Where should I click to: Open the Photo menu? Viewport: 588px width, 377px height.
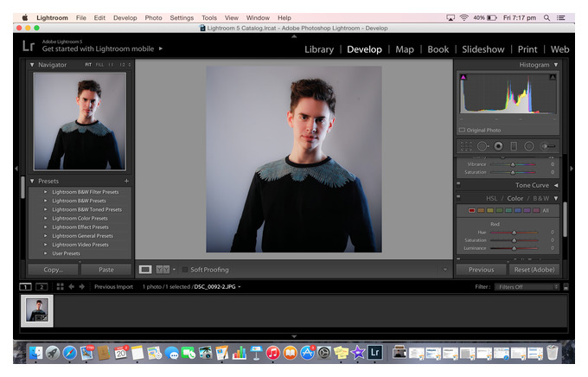click(x=153, y=17)
